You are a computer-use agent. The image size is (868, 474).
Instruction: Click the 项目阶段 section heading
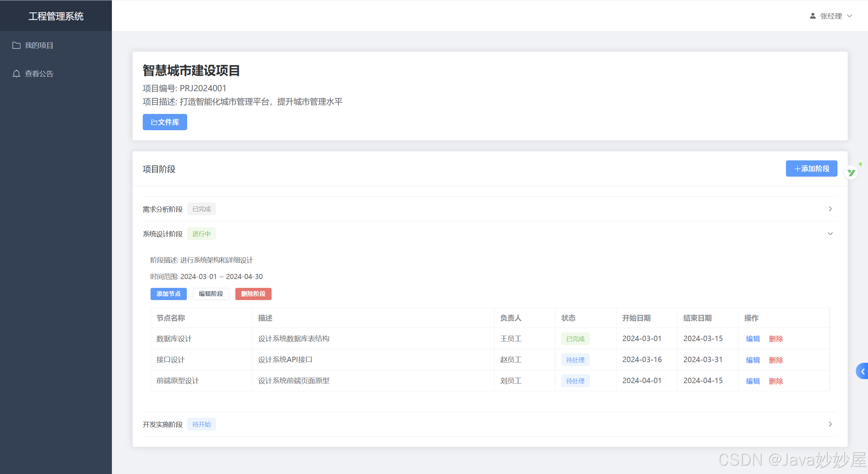(x=159, y=169)
